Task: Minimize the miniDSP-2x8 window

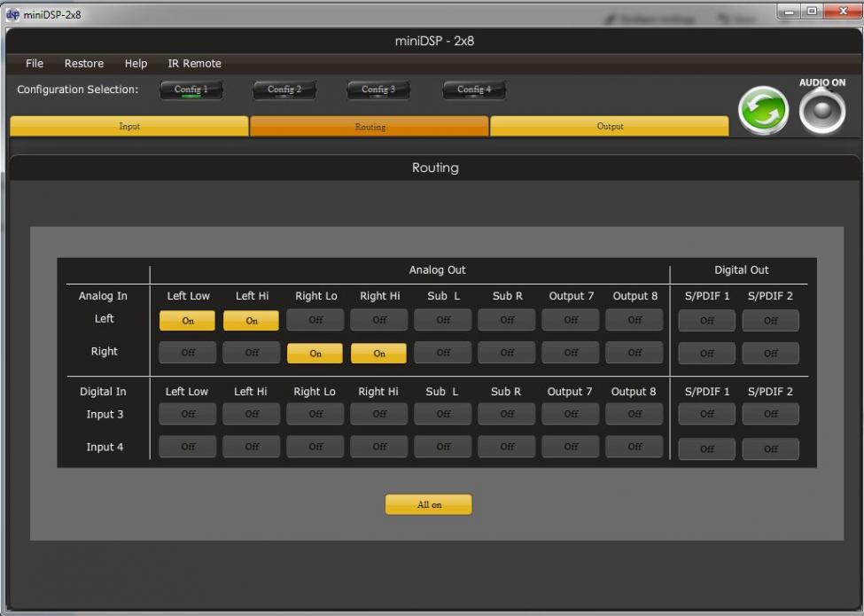Action: pos(790,11)
